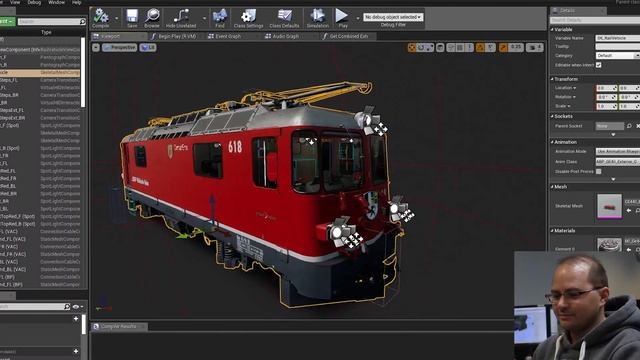Image resolution: width=640 pixels, height=360 pixels.
Task: Select highlighted SkeletalMeshComponent row in components
Action: pyautogui.click(x=40, y=73)
